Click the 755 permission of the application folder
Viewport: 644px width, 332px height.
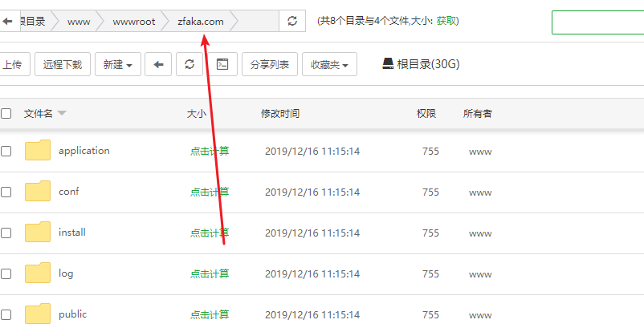pos(431,152)
